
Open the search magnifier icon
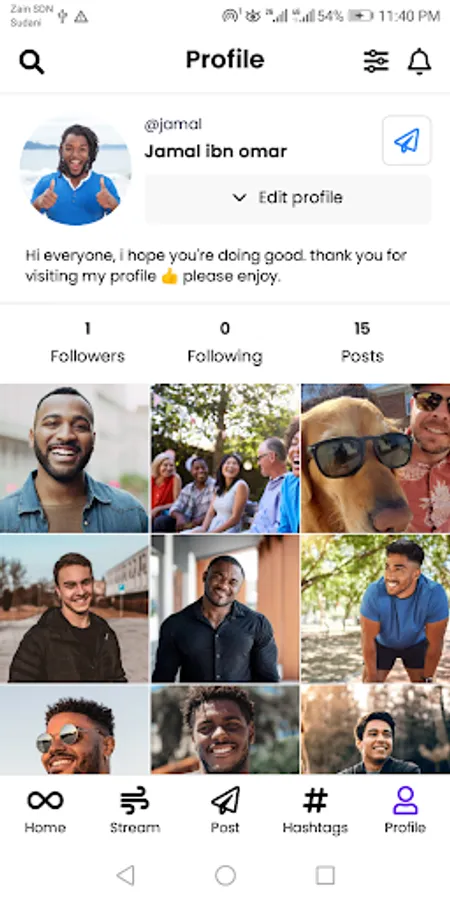coord(32,61)
